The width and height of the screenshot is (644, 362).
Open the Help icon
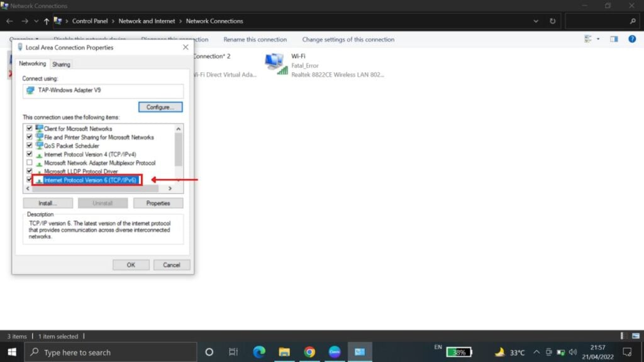[632, 39]
